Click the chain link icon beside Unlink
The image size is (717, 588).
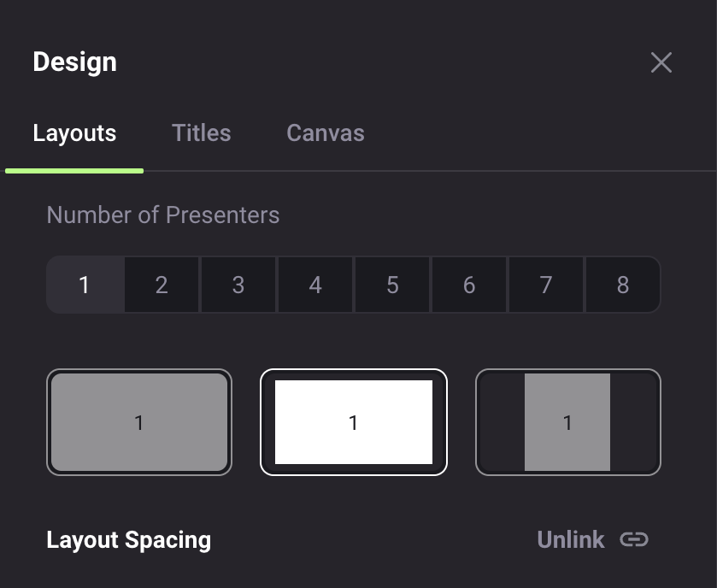(634, 539)
